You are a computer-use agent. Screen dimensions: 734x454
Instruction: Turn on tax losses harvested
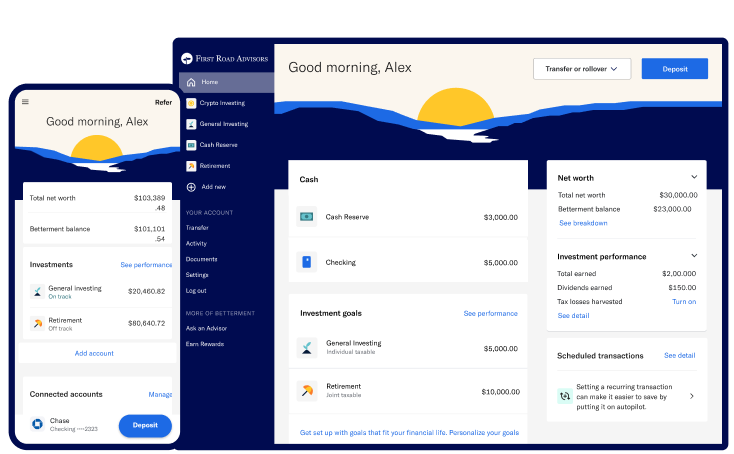(684, 301)
